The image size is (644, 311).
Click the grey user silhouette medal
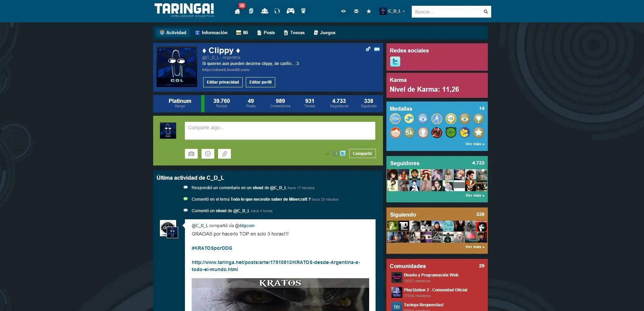(x=423, y=133)
